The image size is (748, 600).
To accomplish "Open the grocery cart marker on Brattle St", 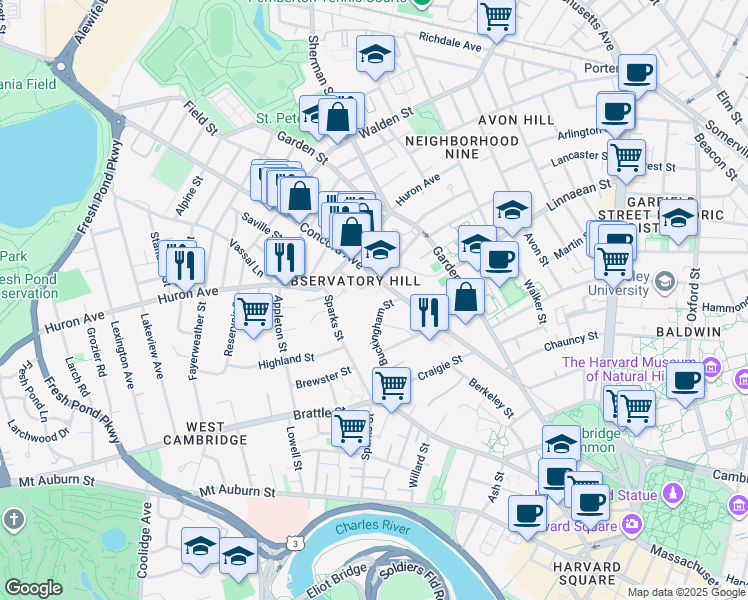I will (x=351, y=430).
